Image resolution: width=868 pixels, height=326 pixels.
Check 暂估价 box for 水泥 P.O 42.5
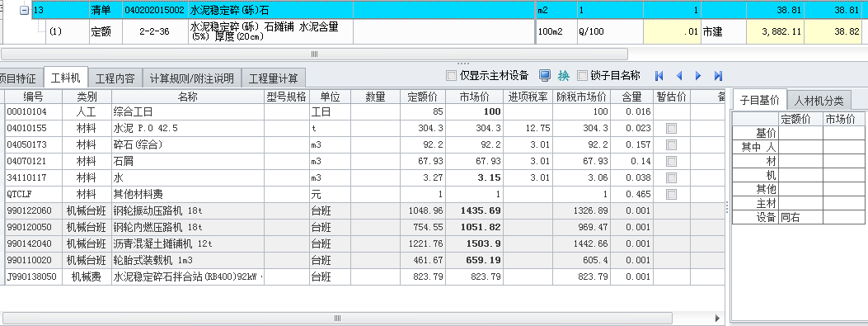pyautogui.click(x=672, y=128)
